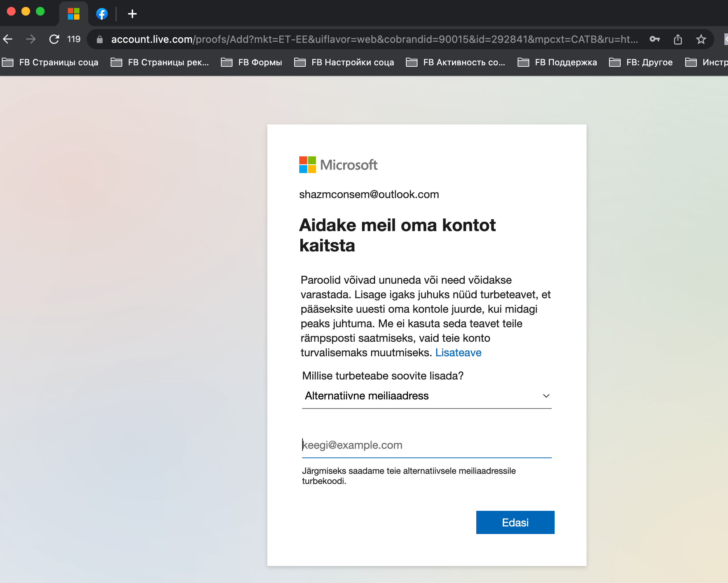
Task: Open saved passwords key icon
Action: [x=655, y=39]
